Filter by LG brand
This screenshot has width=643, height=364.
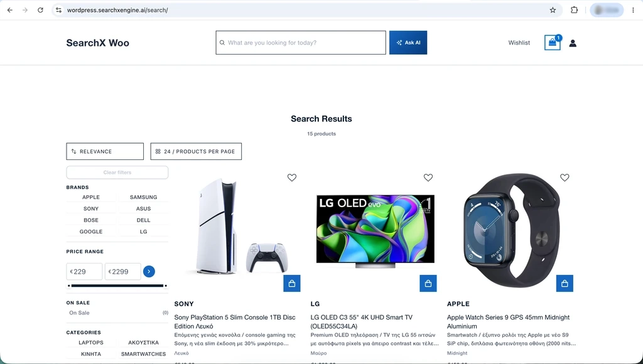tap(144, 232)
